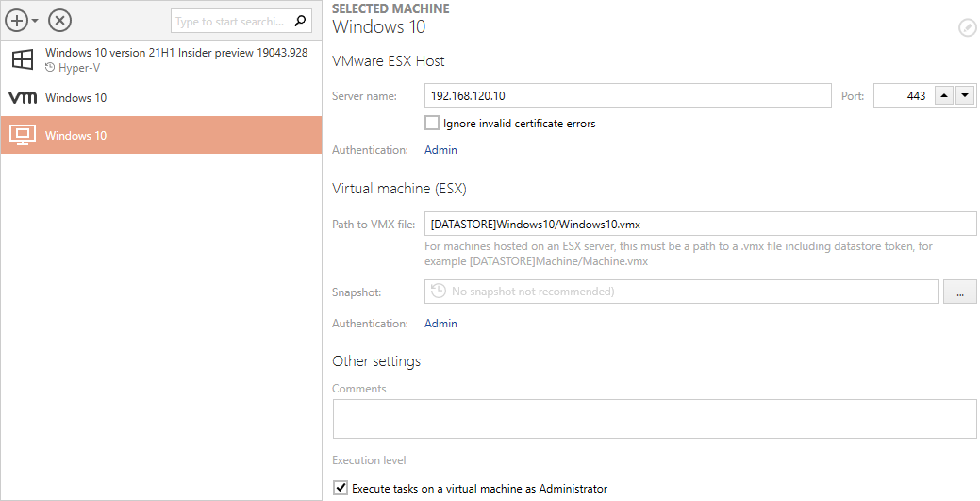Select the Hyper-V Windows 10 21H1 machine
This screenshot has height=501, width=980.
(x=161, y=60)
